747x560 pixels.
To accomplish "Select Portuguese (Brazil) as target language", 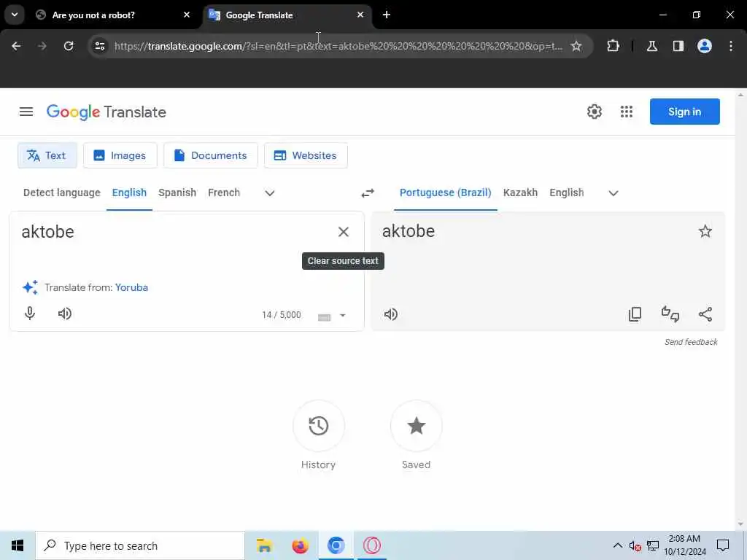I will 446,192.
